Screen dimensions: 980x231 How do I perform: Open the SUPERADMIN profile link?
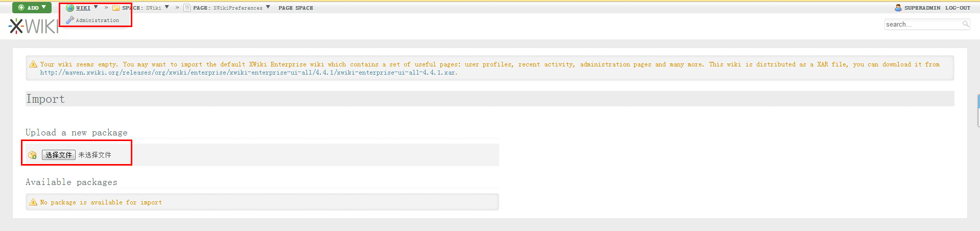pyautogui.click(x=922, y=8)
